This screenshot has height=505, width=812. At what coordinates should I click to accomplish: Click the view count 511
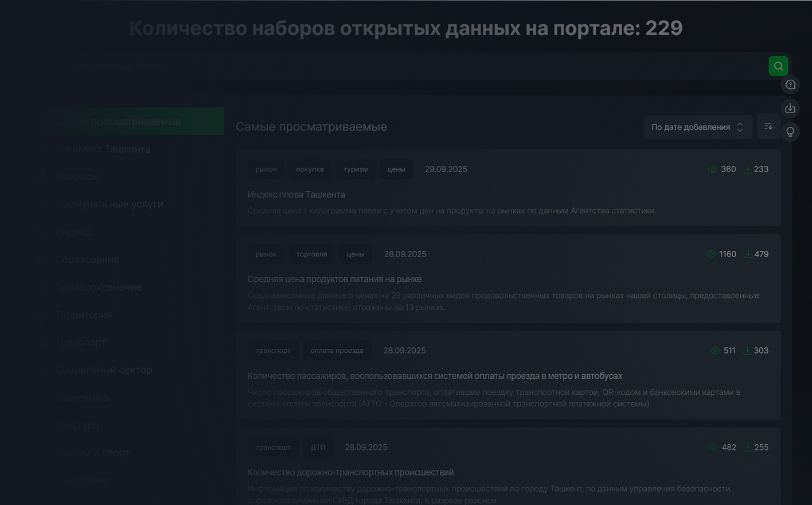(x=729, y=351)
